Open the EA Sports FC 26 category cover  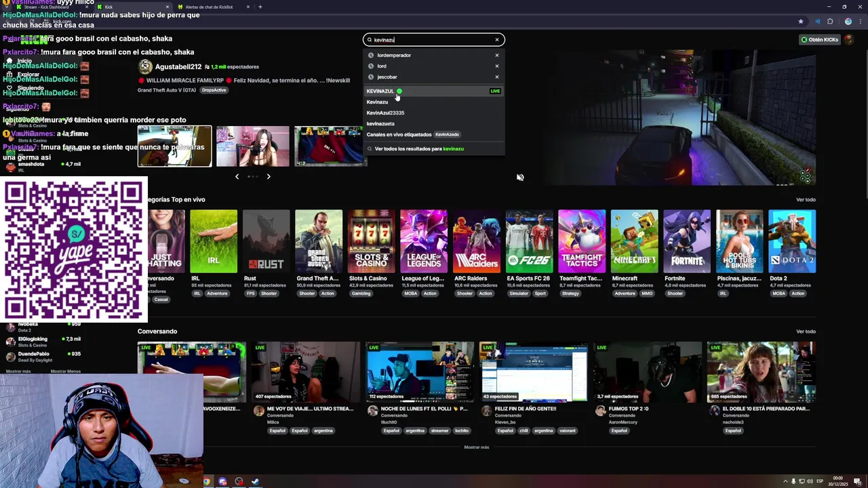point(529,241)
